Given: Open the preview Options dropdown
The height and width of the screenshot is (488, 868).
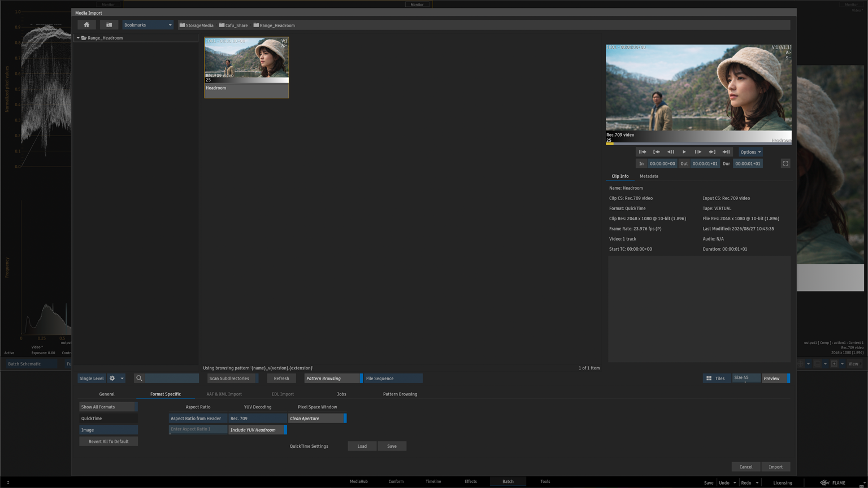Looking at the screenshot, I should tap(750, 152).
